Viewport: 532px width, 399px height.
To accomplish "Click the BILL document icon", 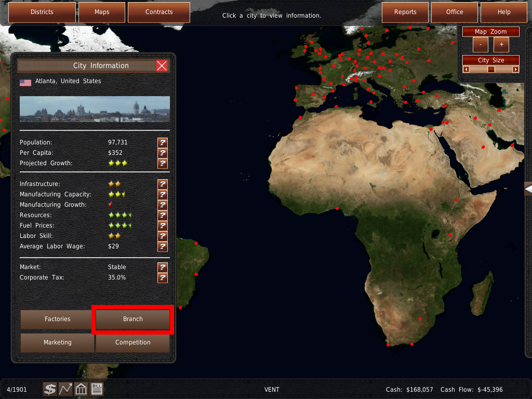I will 97,389.
